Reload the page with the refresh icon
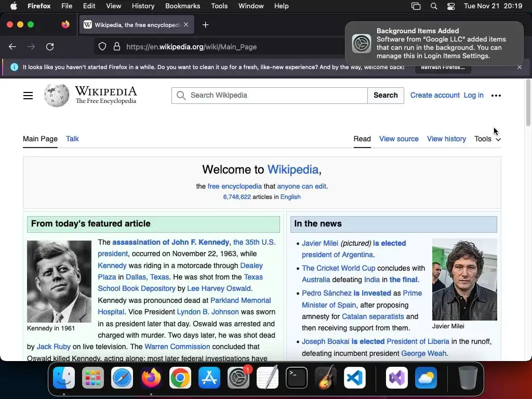This screenshot has width=532, height=399. tap(50, 47)
